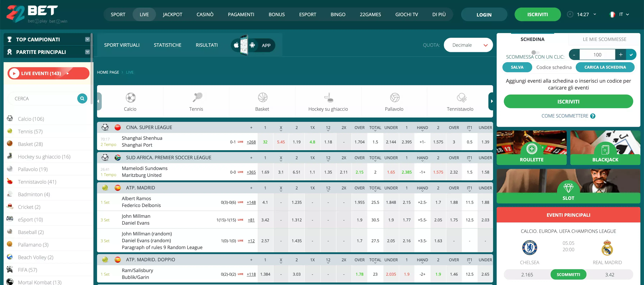Open the SPORT menu
This screenshot has height=285, width=644.
(x=118, y=15)
